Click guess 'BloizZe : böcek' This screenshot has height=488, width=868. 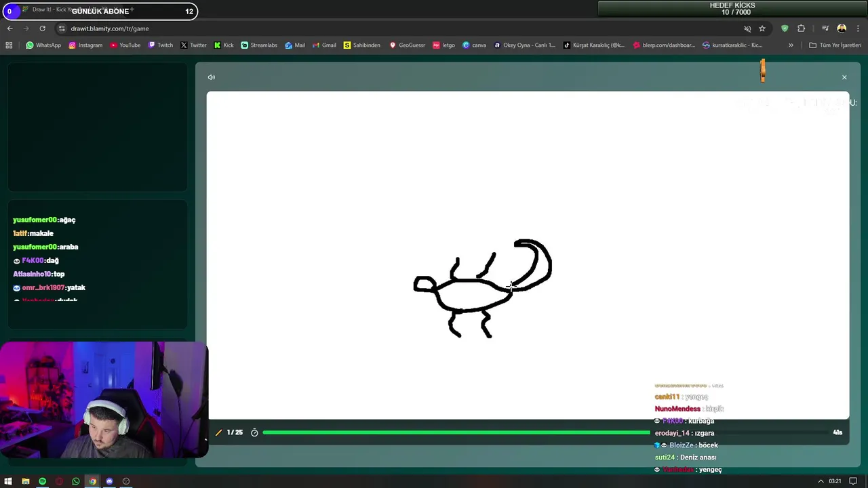coord(686,445)
